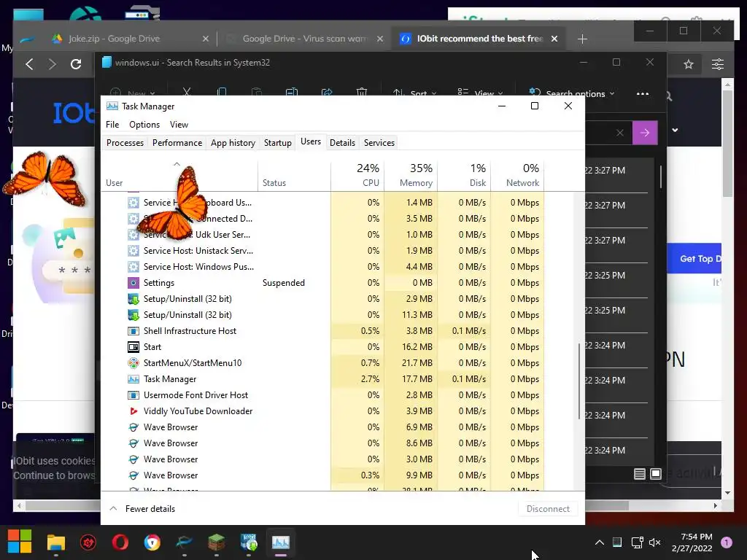
Task: Select Wave Browser row using 3.0 MB
Action: tap(322, 459)
